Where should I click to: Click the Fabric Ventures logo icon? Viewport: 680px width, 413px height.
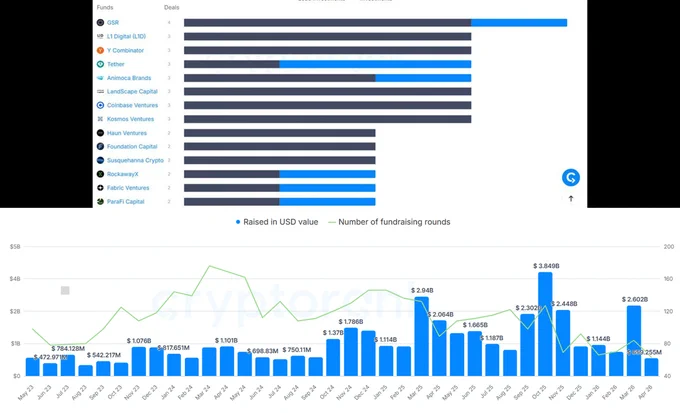pos(100,188)
